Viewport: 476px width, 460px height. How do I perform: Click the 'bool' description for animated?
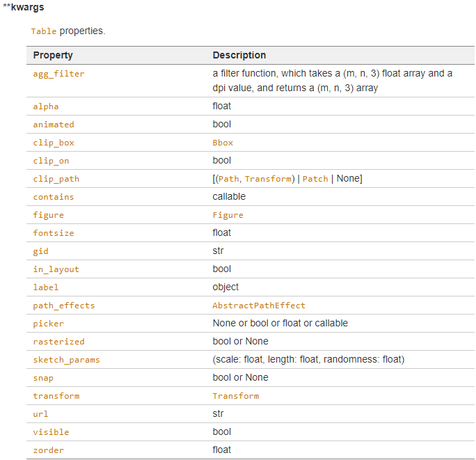pyautogui.click(x=221, y=124)
